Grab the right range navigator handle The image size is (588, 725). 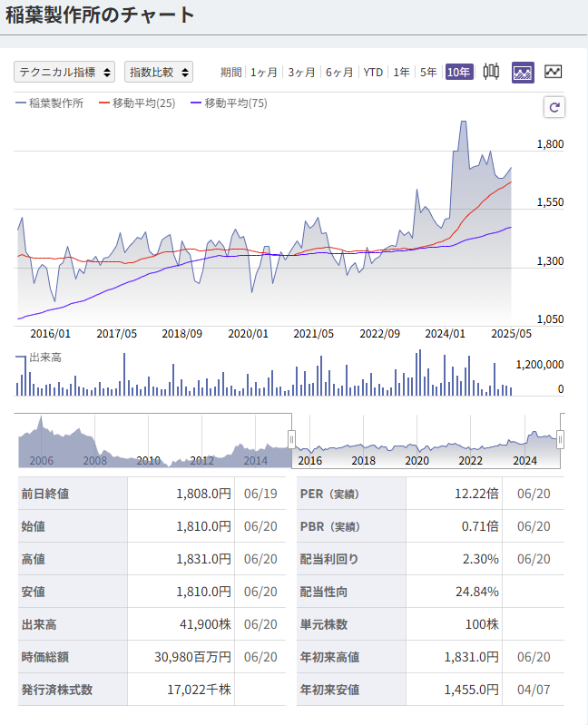coord(560,439)
